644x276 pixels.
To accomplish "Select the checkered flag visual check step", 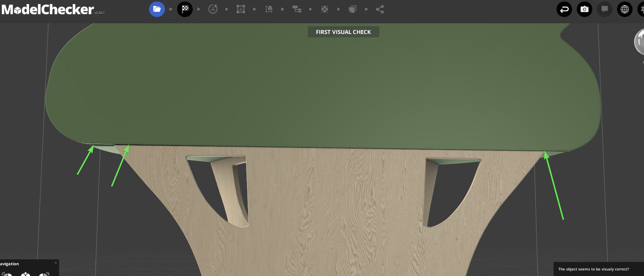I will coord(185,9).
